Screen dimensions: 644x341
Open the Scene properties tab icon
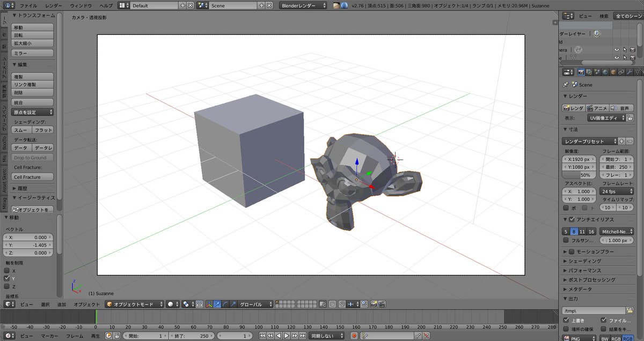point(597,72)
